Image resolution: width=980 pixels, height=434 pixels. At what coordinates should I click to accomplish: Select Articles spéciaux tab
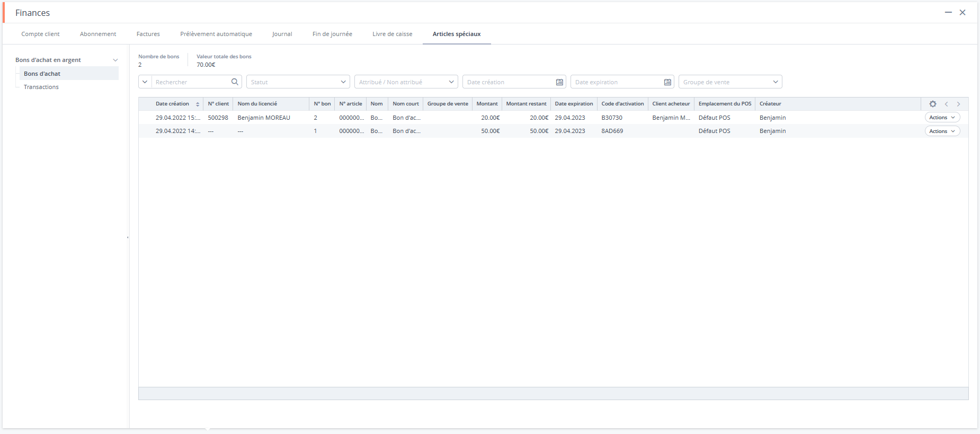[x=457, y=34]
